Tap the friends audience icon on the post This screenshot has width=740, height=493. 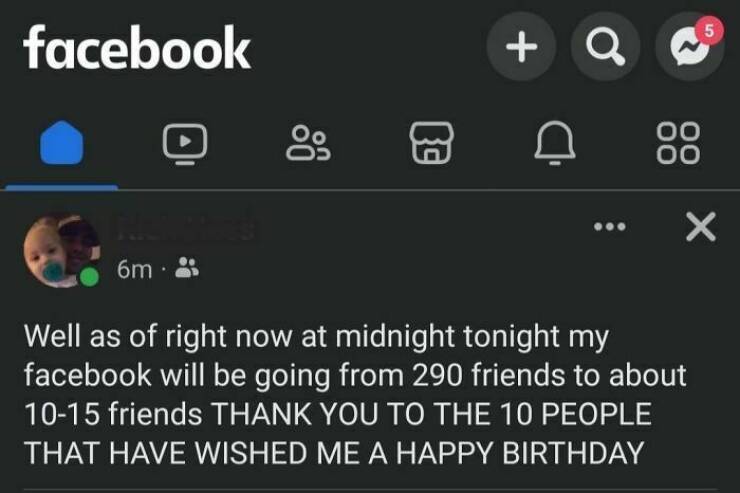[186, 268]
